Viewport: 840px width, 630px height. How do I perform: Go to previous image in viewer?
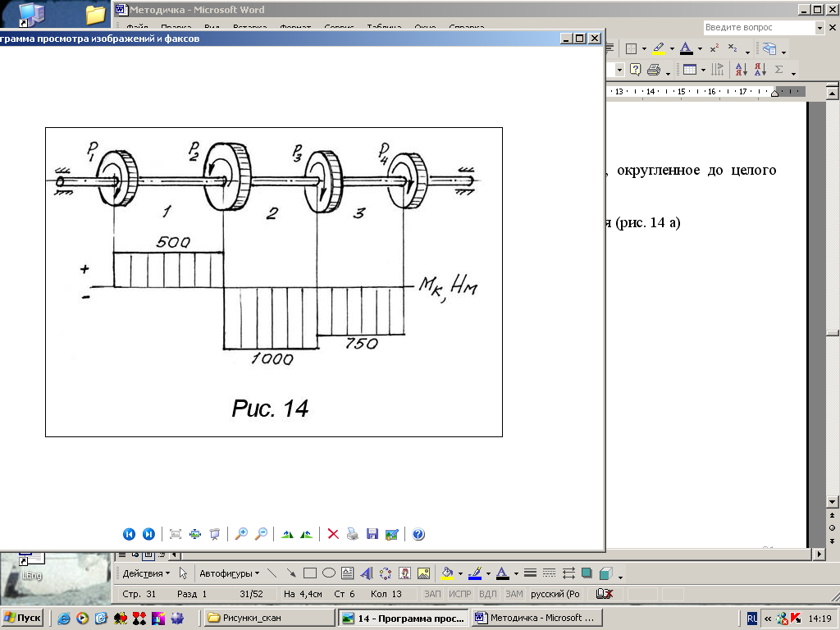coord(129,534)
